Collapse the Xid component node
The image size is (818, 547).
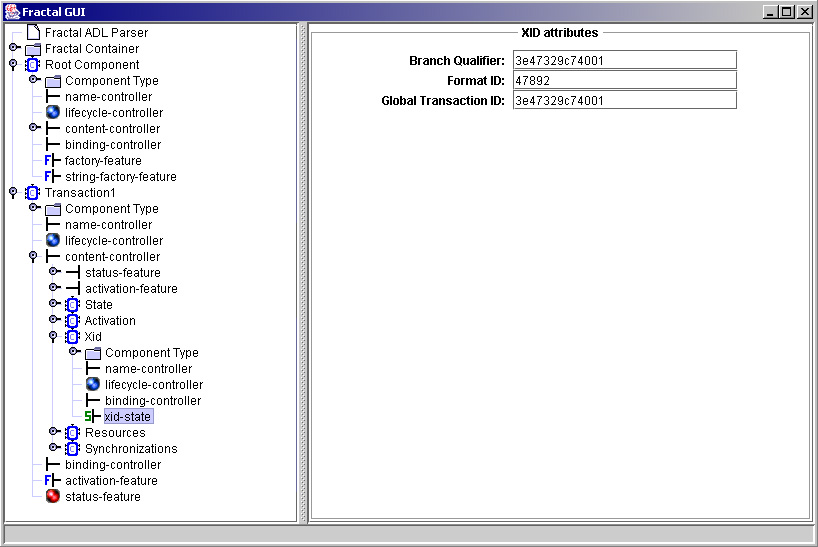coord(53,337)
